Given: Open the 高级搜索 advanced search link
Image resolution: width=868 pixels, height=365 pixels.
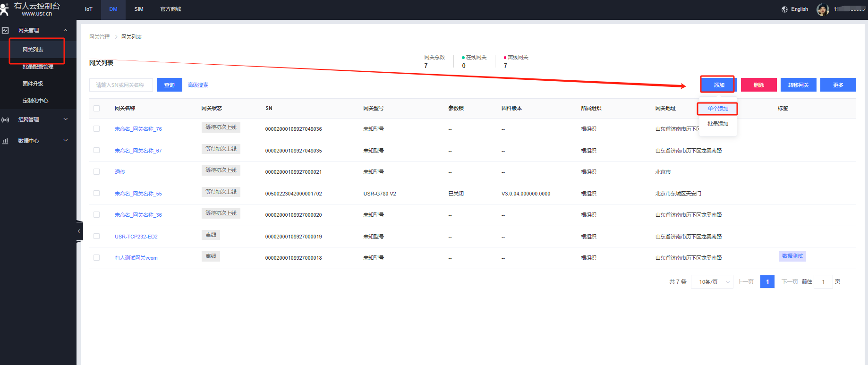Looking at the screenshot, I should (x=198, y=85).
